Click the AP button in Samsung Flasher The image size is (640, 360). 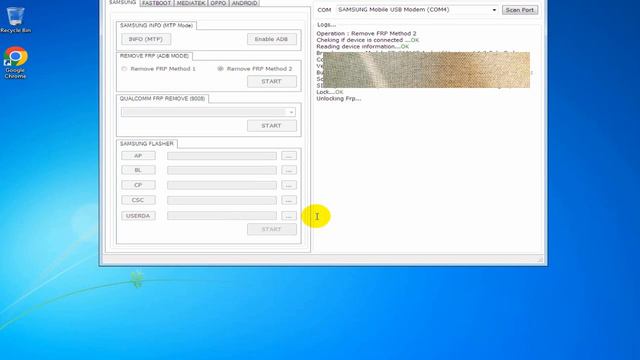coord(138,156)
